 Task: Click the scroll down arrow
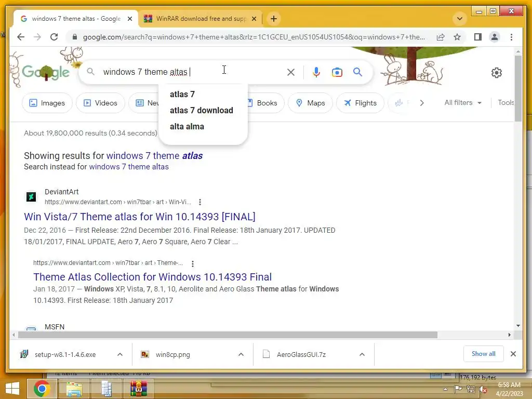[518, 326]
